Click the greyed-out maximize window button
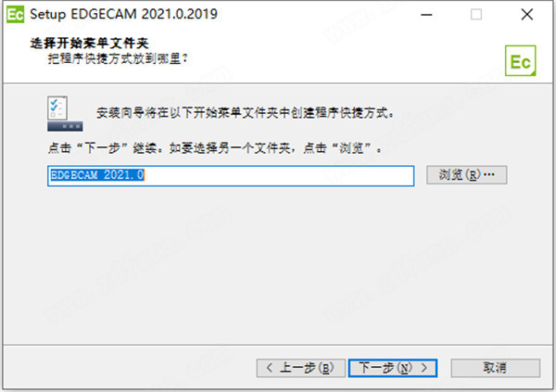The width and height of the screenshot is (556, 392). pos(476,15)
